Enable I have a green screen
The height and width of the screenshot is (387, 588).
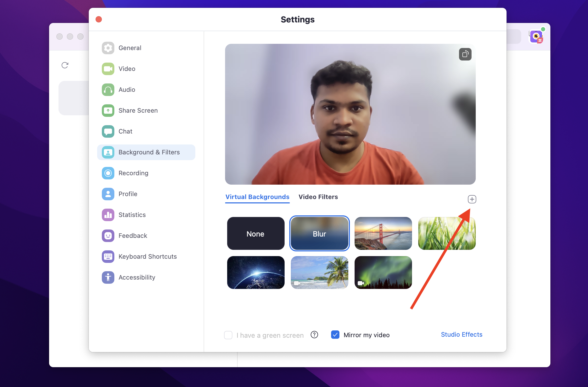click(228, 335)
